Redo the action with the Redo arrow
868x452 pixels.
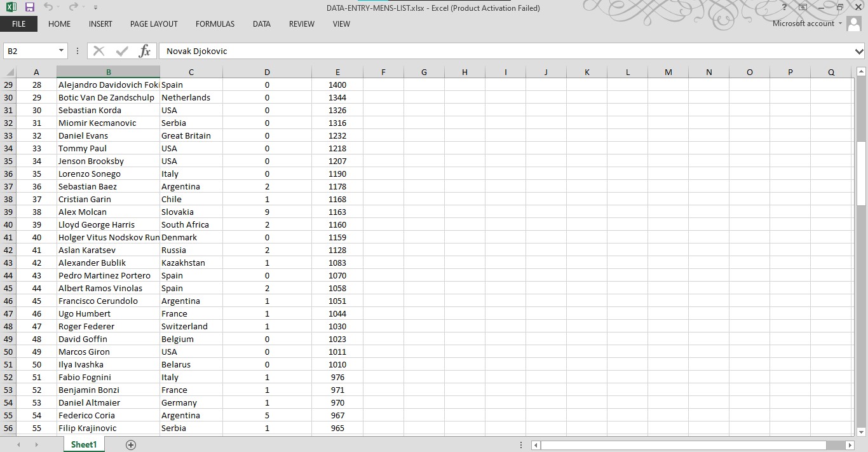73,8
